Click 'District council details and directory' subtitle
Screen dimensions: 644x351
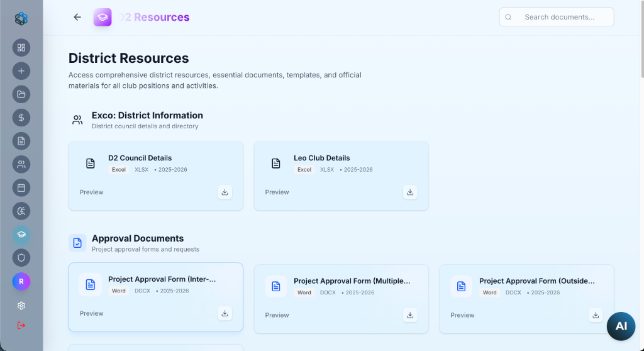click(x=145, y=126)
